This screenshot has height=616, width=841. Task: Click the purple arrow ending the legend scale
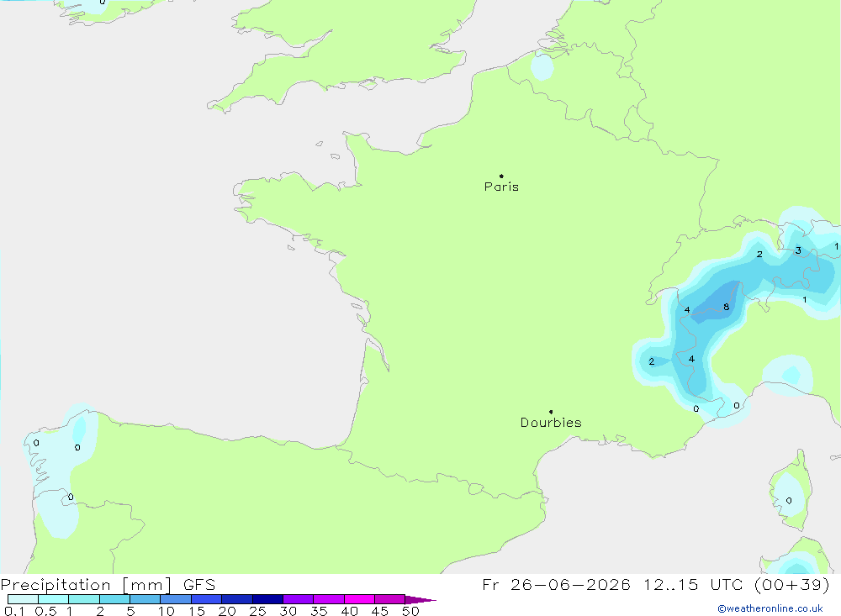pos(420,599)
